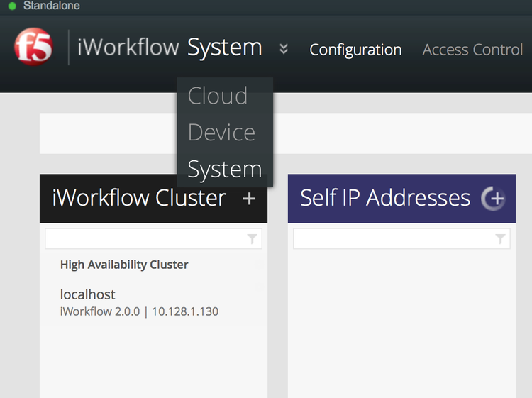Select System in the module menu
The height and width of the screenshot is (398, 532).
coord(225,170)
